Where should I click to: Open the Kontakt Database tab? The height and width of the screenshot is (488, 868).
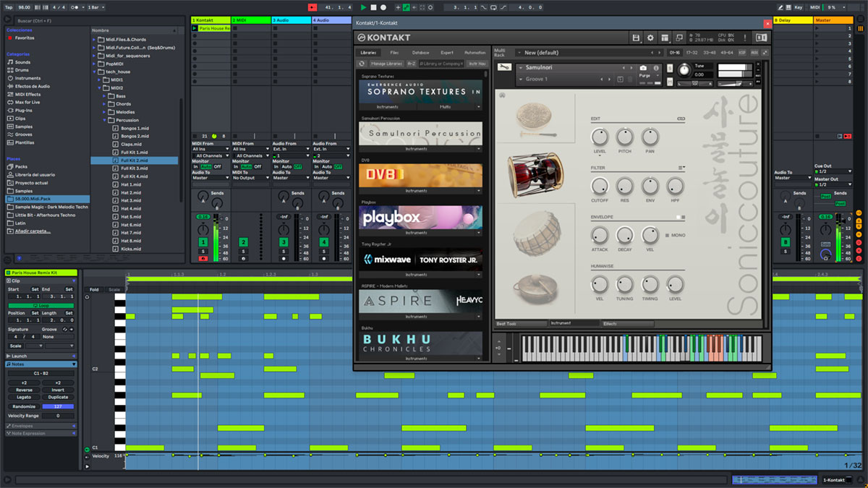420,53
